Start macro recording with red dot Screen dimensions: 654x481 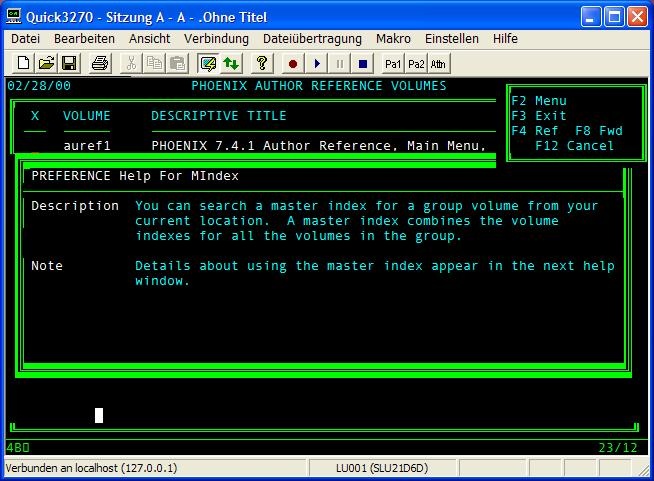(x=293, y=63)
